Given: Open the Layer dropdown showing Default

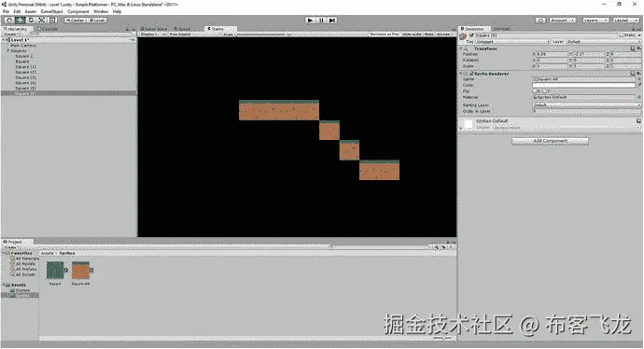Looking at the screenshot, I should pos(604,42).
